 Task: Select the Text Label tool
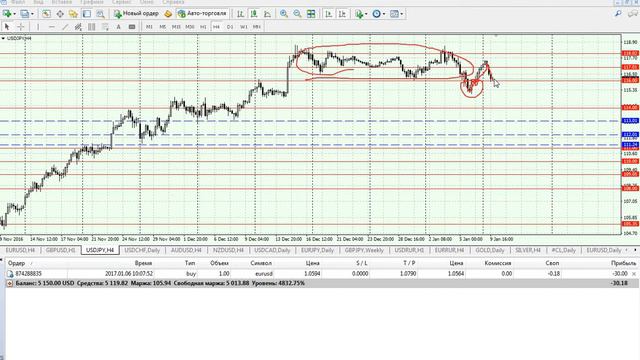tap(132, 27)
